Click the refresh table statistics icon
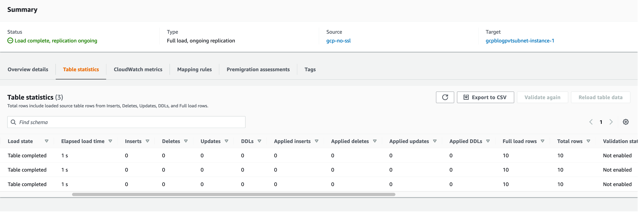The image size is (644, 213). 445,97
